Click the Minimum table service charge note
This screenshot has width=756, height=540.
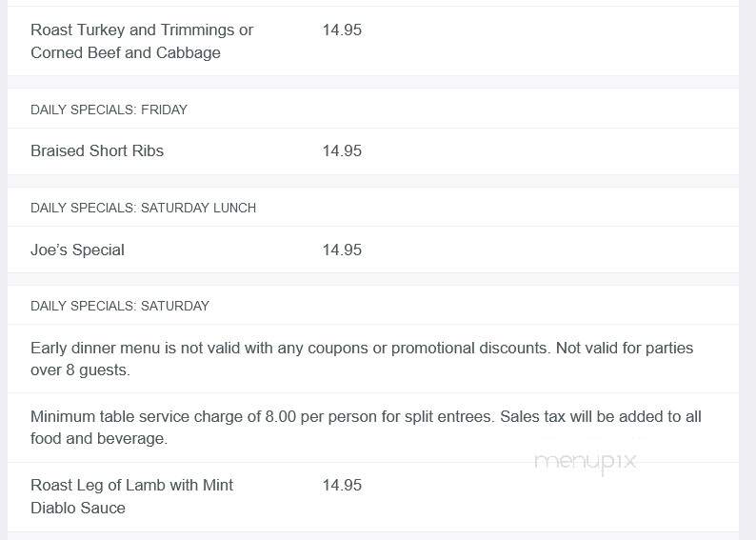[366, 428]
